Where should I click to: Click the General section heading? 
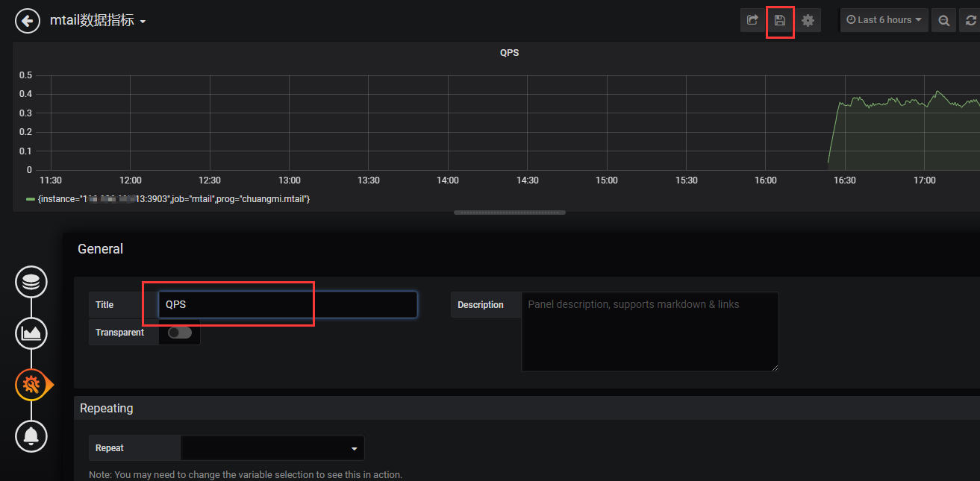pyautogui.click(x=101, y=249)
